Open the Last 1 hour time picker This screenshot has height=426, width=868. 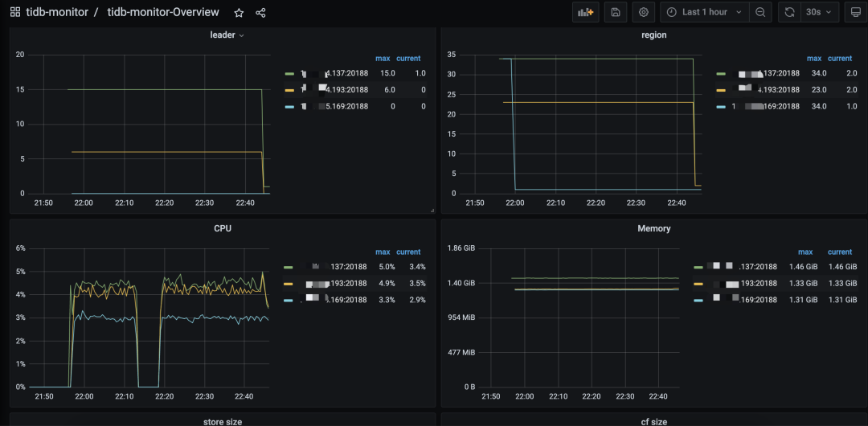705,12
